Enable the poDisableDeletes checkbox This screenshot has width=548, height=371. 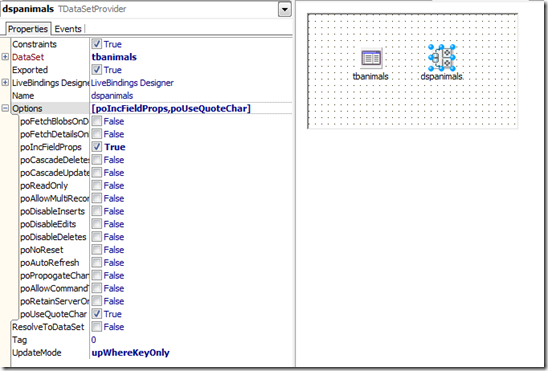tap(97, 237)
